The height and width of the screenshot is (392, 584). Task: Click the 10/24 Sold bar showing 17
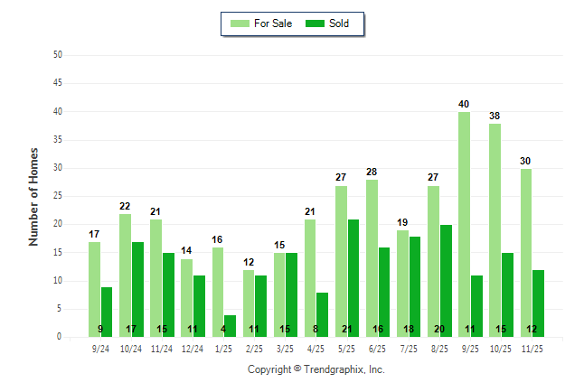[137, 289]
